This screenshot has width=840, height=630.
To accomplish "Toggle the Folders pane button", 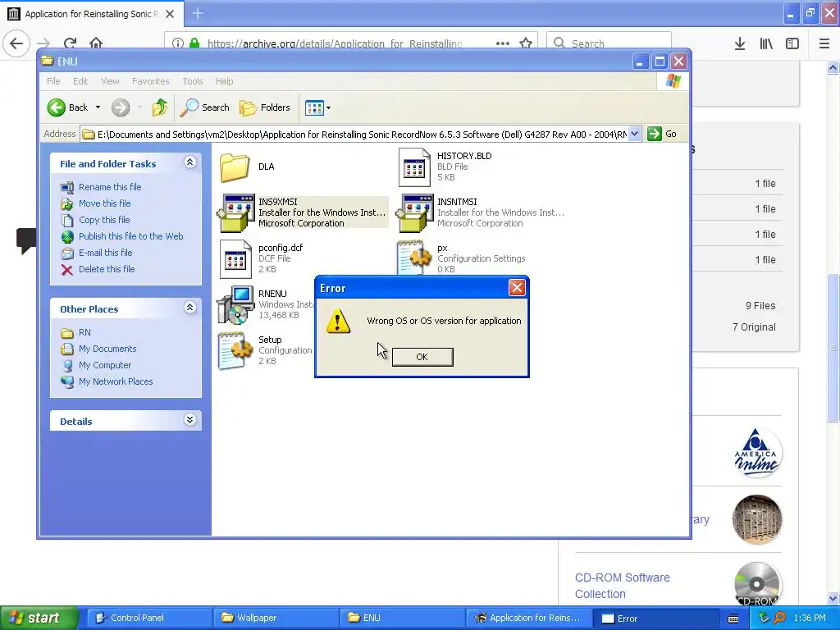I will pyautogui.click(x=265, y=107).
